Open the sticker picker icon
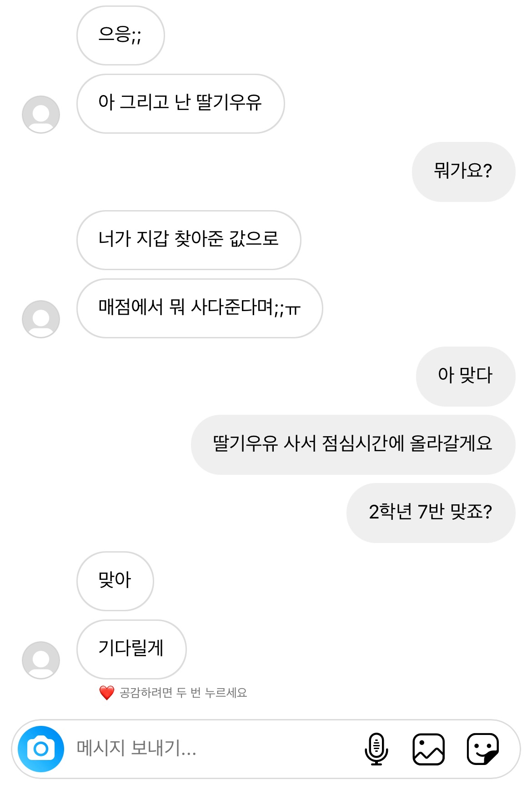The width and height of the screenshot is (532, 800). pyautogui.click(x=482, y=749)
